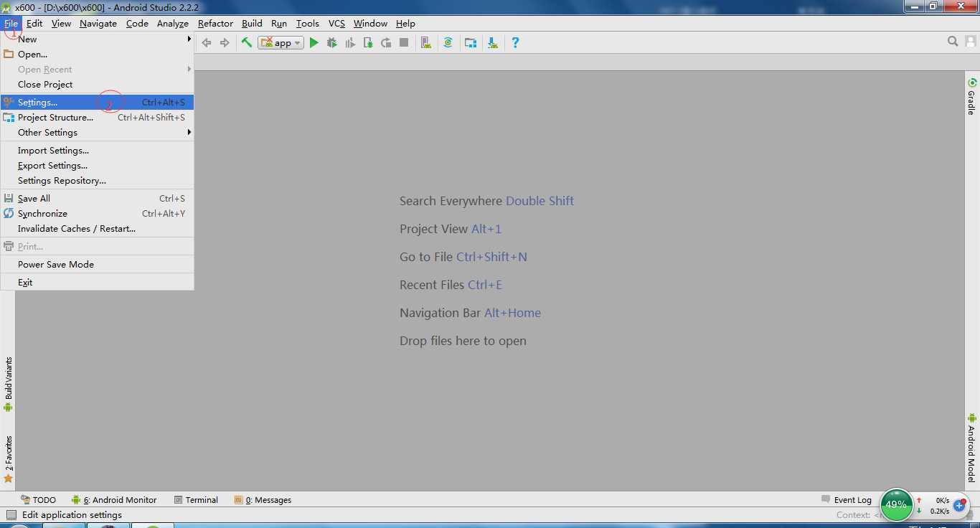Click tool window toggle icon in status bar
The image size is (980, 528).
11,515
